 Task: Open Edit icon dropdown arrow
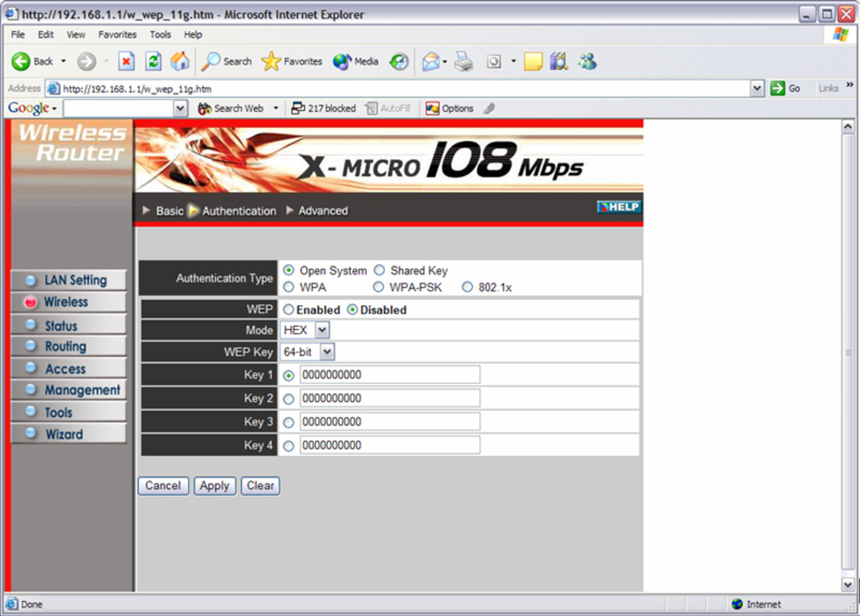[513, 62]
